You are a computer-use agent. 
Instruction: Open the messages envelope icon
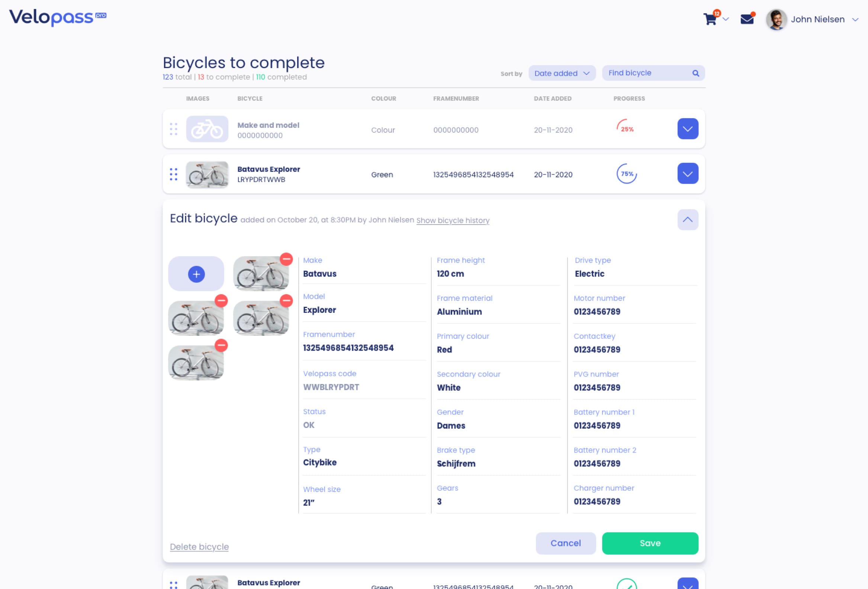[x=747, y=19]
